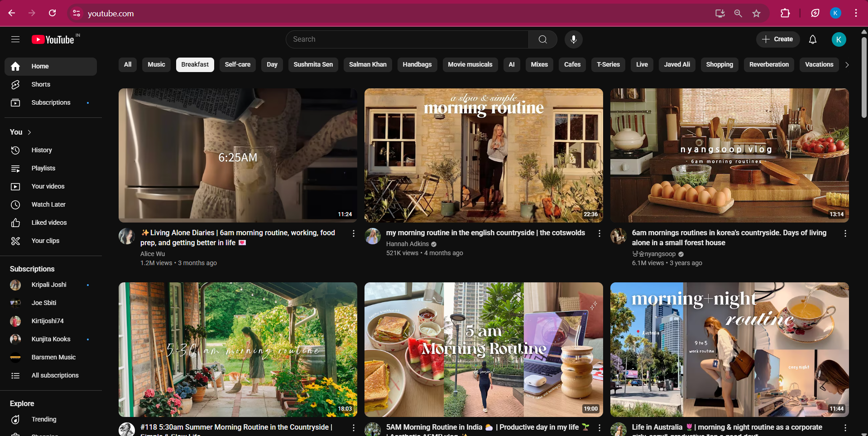The image size is (868, 436).
Task: Select the Sushmita Sen filter chip
Action: 313,65
